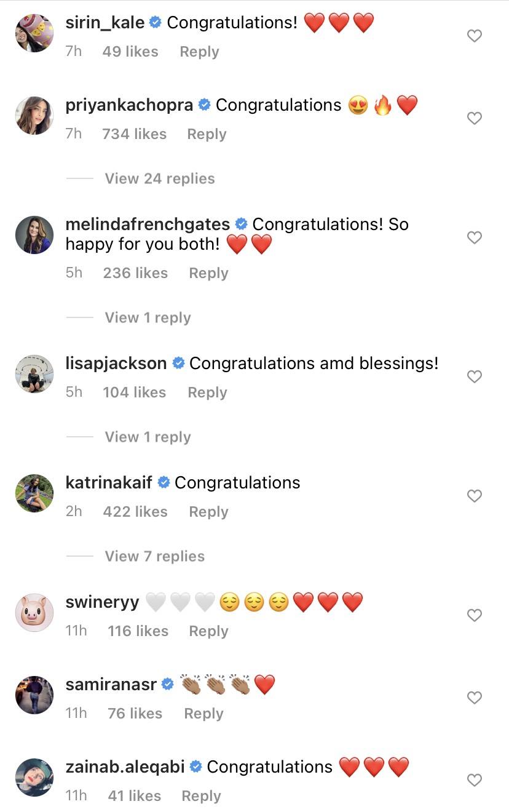Tap the heart on melindafrenchgates' comment
The height and width of the screenshot is (812, 509).
(474, 237)
